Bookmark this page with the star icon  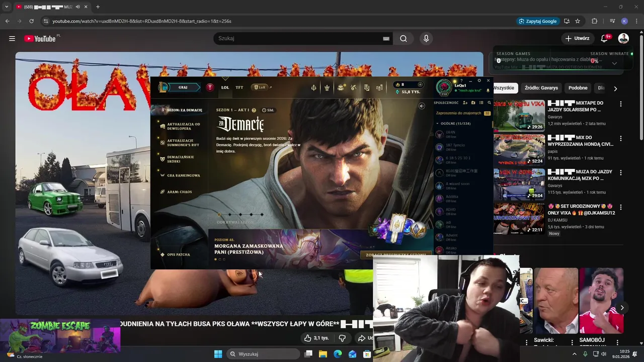578,21
